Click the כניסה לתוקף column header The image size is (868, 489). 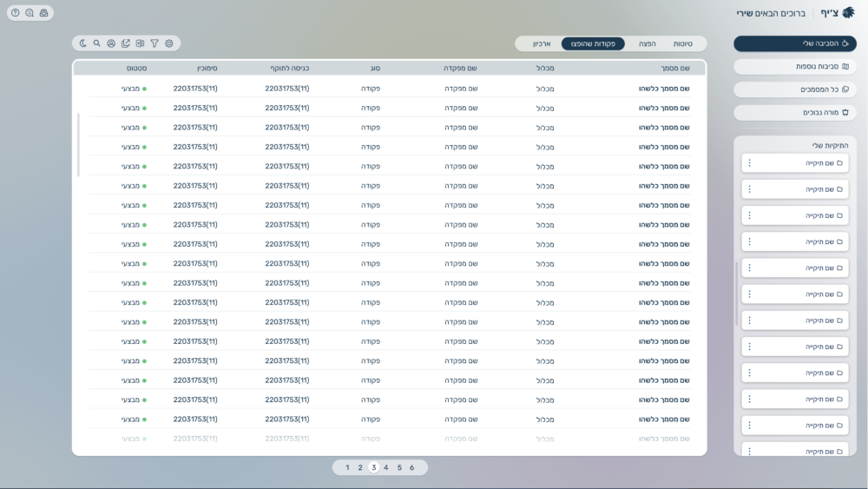click(x=290, y=68)
